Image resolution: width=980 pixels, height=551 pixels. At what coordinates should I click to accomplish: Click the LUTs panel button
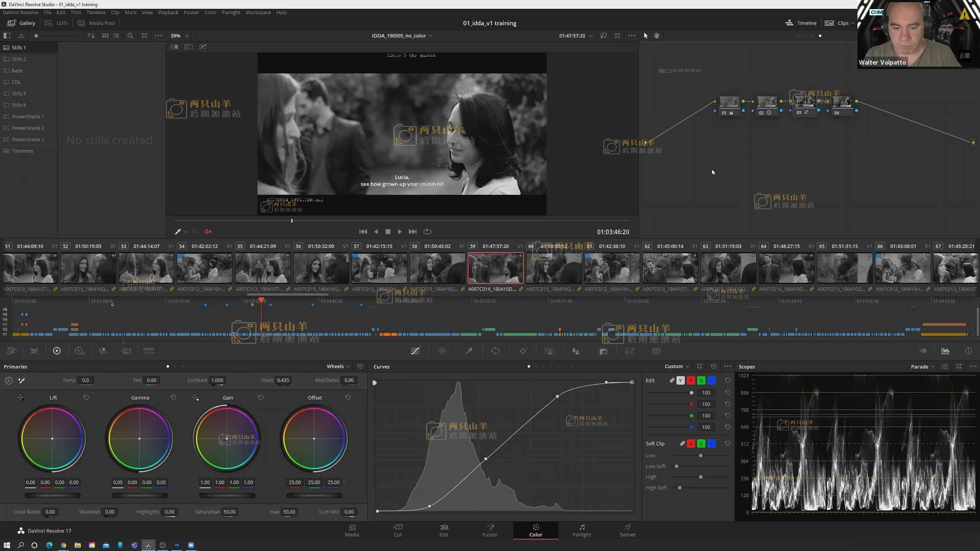pos(56,23)
